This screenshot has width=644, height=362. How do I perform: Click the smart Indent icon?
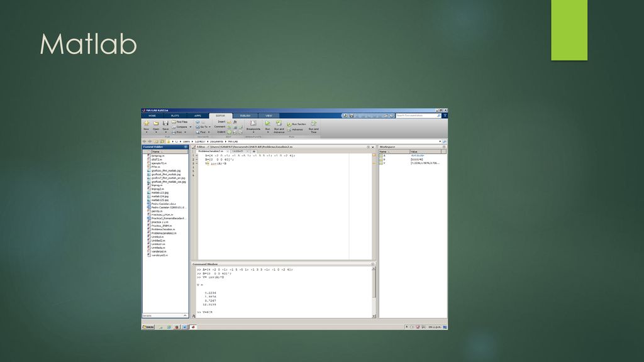(x=229, y=132)
